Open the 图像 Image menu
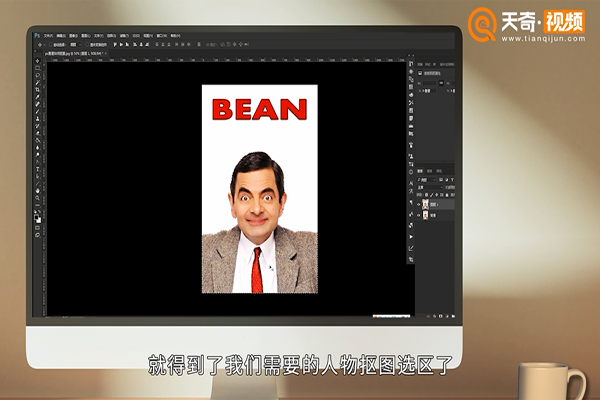 point(73,36)
